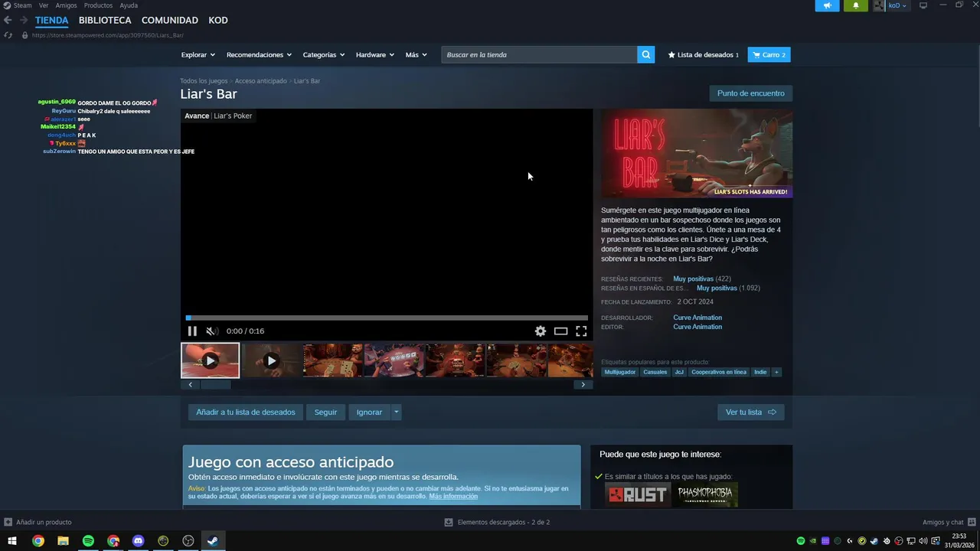This screenshot has height=551, width=980.
Task: Open Steam tray icon
Action: click(874, 541)
